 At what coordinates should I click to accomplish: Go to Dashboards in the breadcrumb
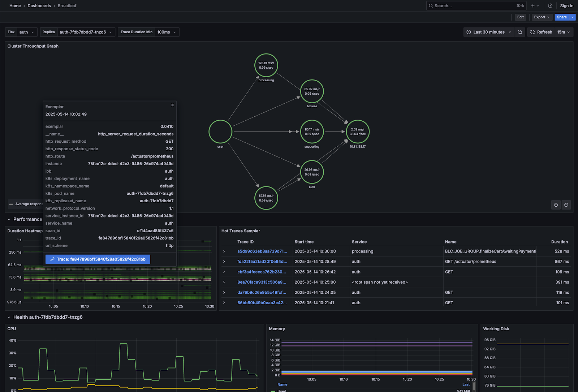(x=39, y=6)
